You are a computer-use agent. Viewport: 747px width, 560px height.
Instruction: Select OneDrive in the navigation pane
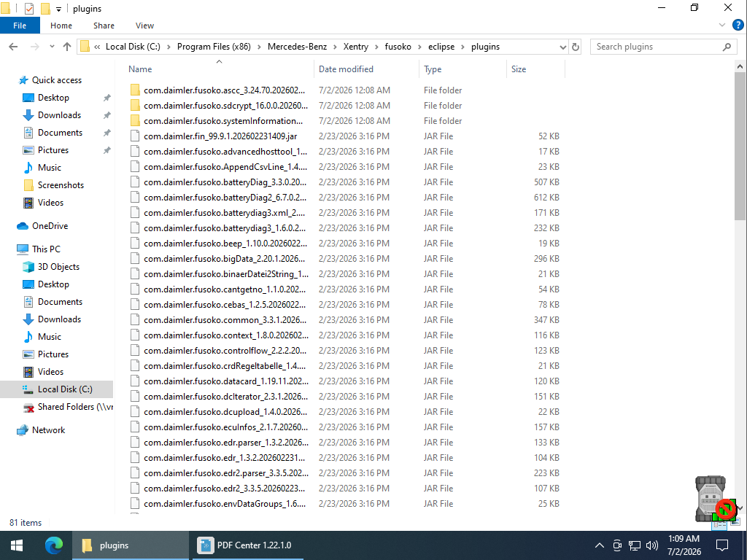click(50, 226)
